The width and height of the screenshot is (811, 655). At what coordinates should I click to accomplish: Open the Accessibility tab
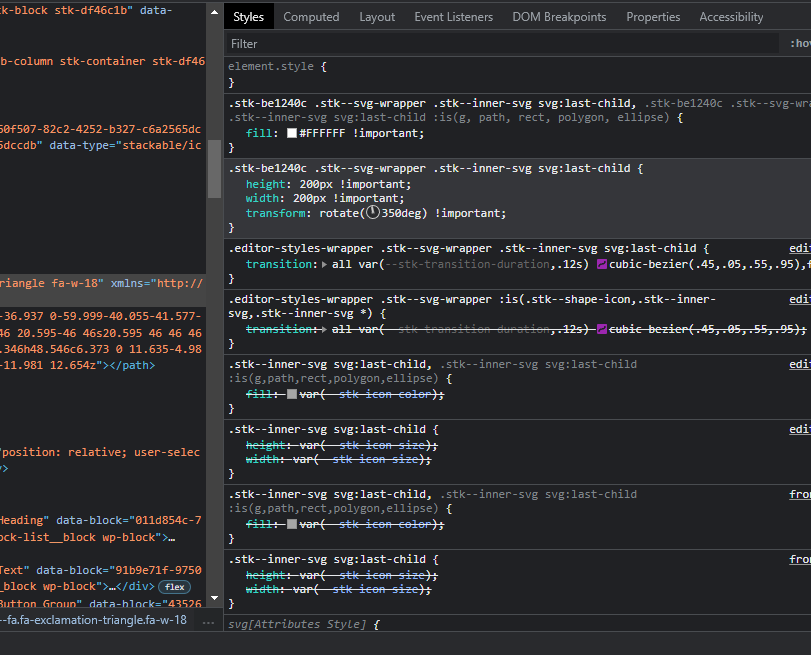click(x=731, y=17)
